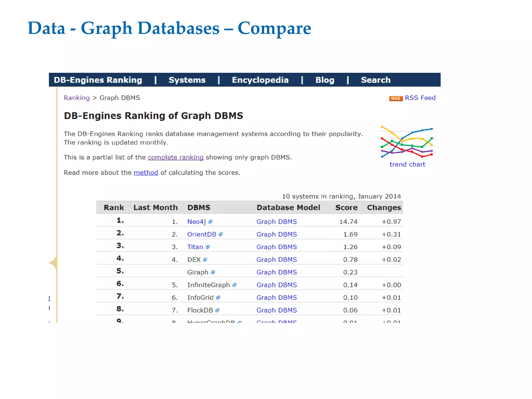Image resolution: width=532 pixels, height=399 pixels.
Task: Follow the method link
Action: point(146,173)
